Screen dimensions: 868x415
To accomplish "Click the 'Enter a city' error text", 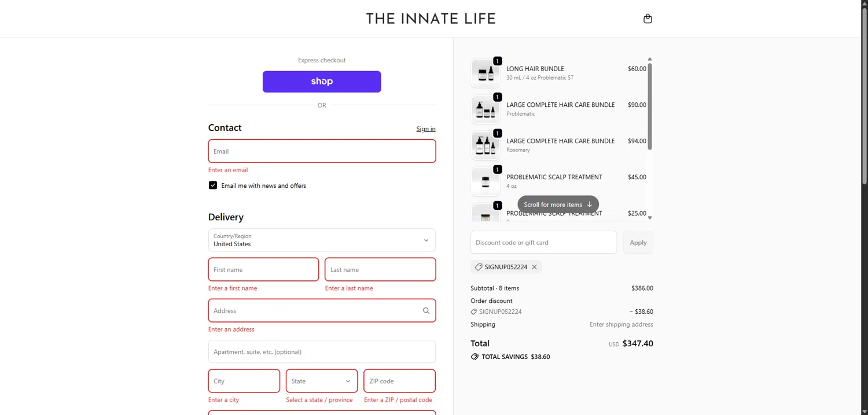I will (x=223, y=399).
